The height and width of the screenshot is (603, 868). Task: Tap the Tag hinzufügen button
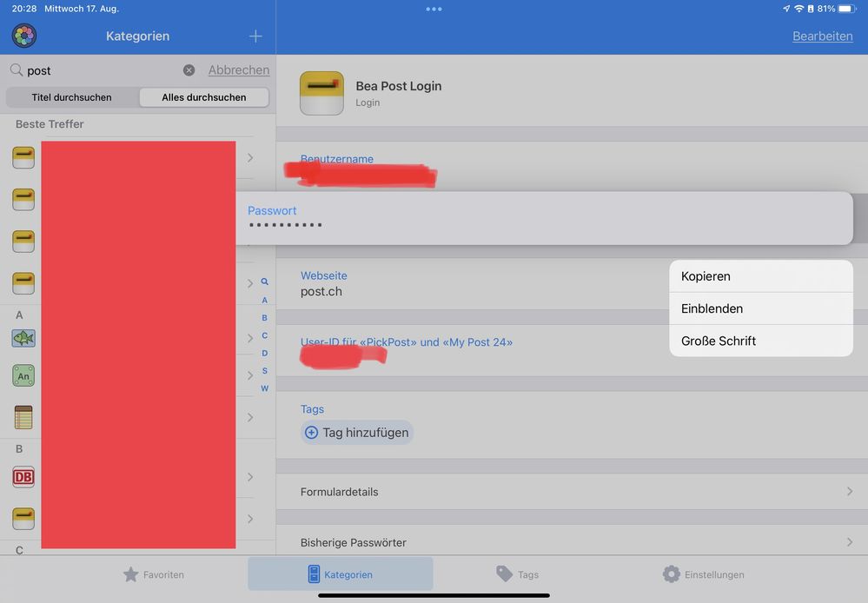point(357,433)
